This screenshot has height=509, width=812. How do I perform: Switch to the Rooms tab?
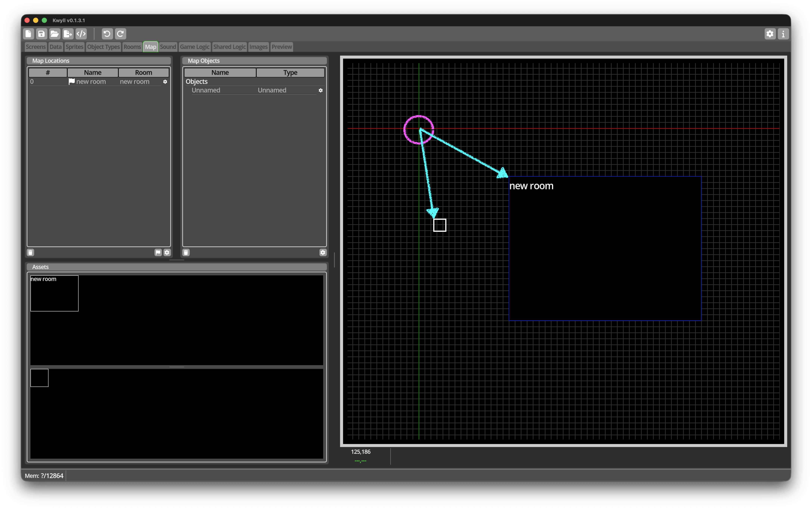132,47
